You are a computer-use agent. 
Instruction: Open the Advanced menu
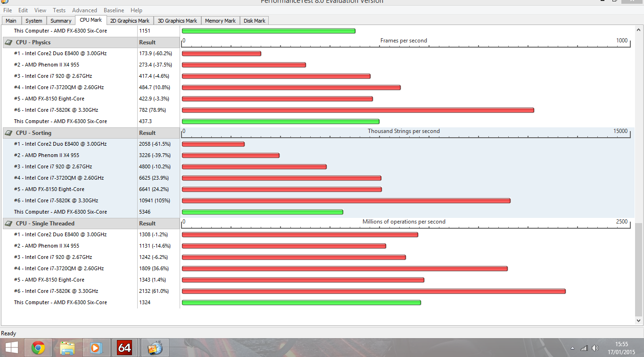pos(84,10)
